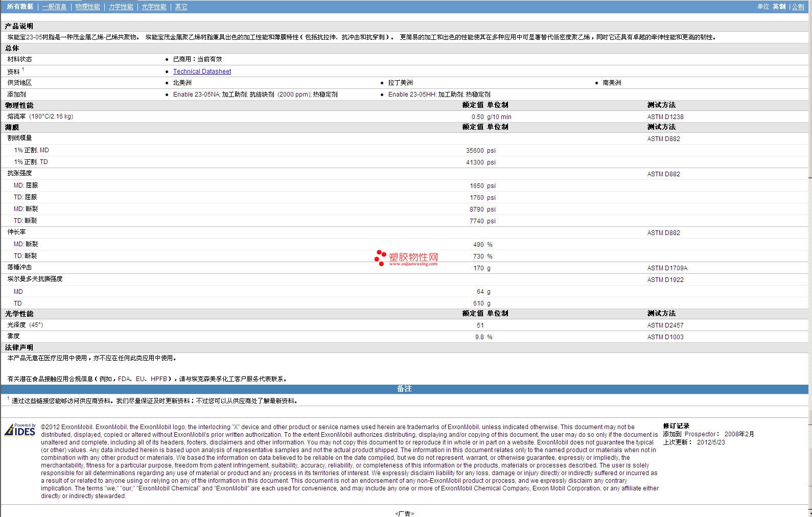Click 南美洲 availability region

(612, 83)
